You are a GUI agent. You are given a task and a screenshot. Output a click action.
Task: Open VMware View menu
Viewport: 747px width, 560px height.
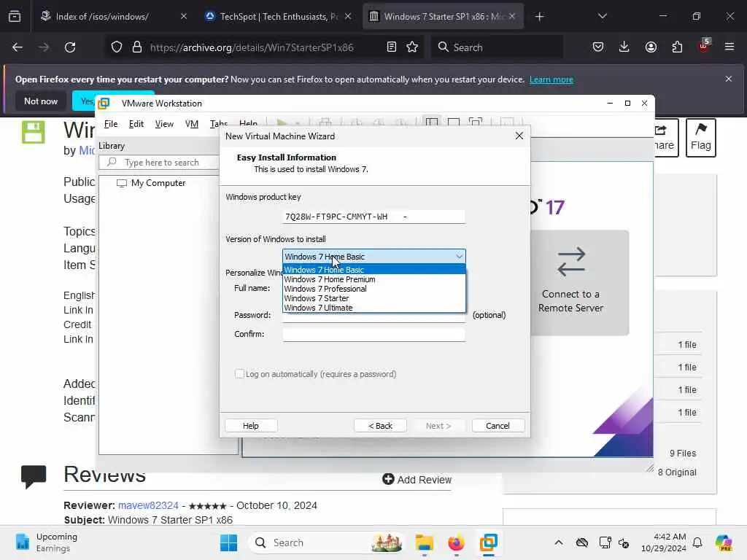point(164,124)
